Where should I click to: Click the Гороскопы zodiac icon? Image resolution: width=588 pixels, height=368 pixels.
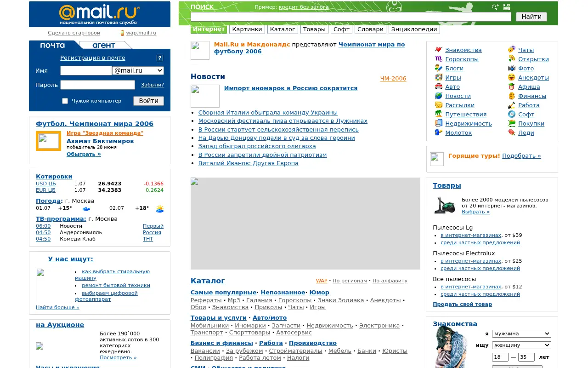click(x=438, y=59)
